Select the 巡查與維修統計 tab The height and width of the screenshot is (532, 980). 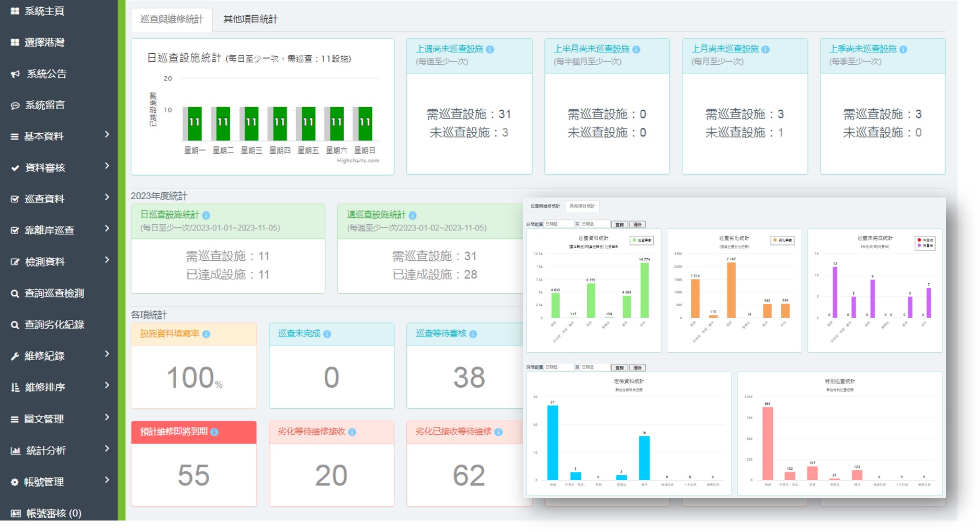pos(172,19)
